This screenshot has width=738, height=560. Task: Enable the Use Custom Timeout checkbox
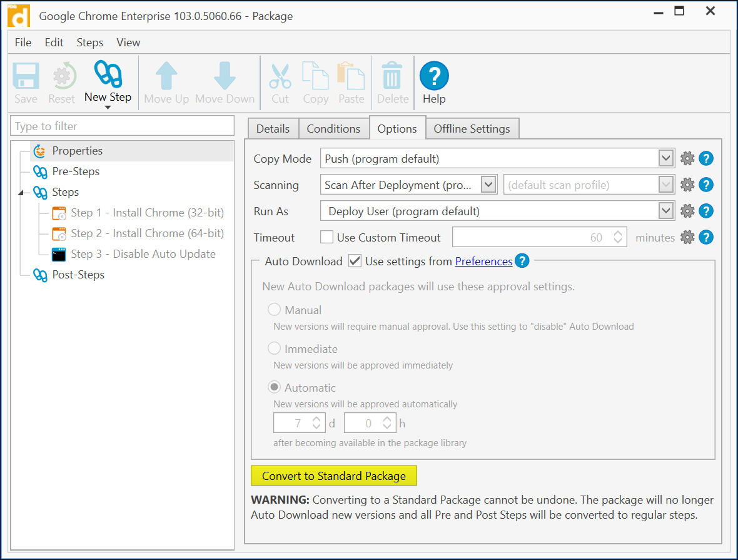pyautogui.click(x=326, y=238)
